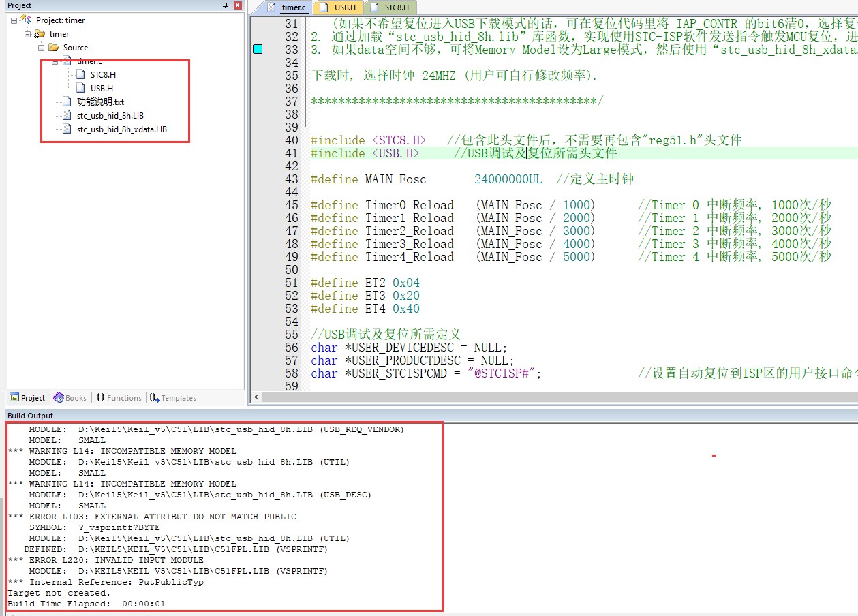Screen dimensions: 858x616
Task: Collapse the Source group folder
Action: (x=42, y=48)
